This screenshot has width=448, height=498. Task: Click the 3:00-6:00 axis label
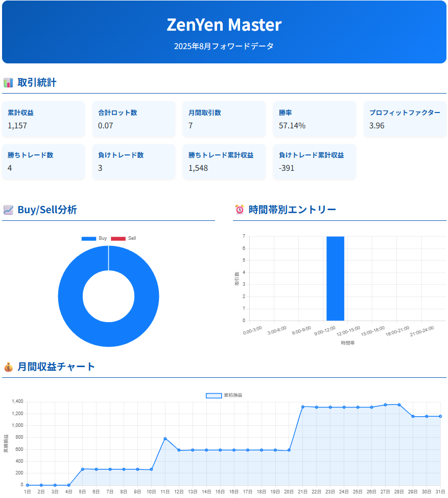point(277,330)
